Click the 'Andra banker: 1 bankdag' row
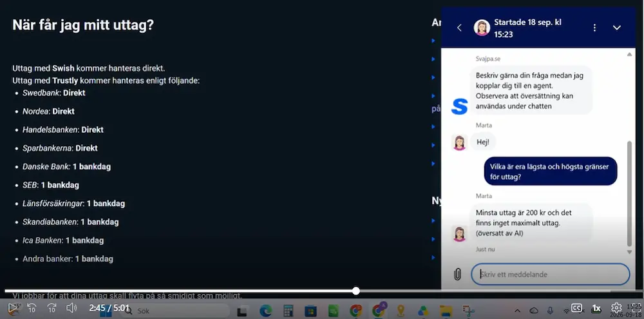This screenshot has height=319, width=644. pos(68,259)
